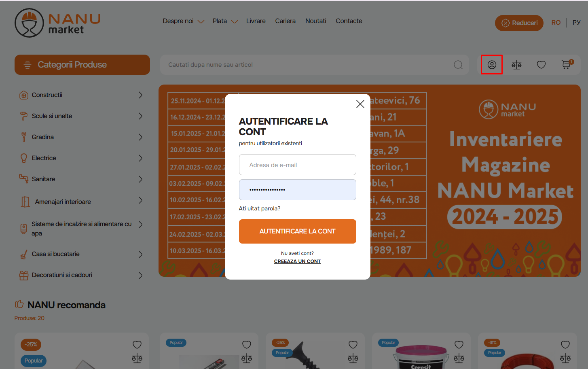Compare the Ceresit product using scales icon

(459, 358)
